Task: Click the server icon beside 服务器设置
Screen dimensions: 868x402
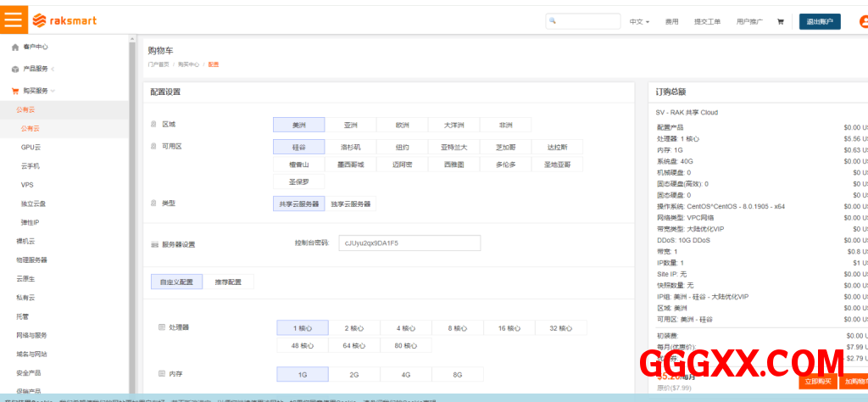Action: pos(154,244)
